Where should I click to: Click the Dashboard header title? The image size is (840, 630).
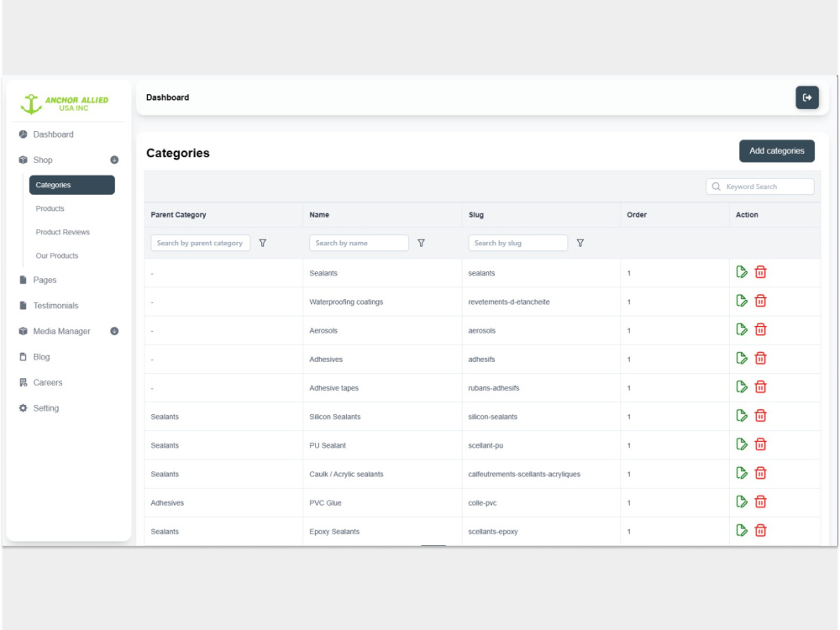click(x=168, y=97)
